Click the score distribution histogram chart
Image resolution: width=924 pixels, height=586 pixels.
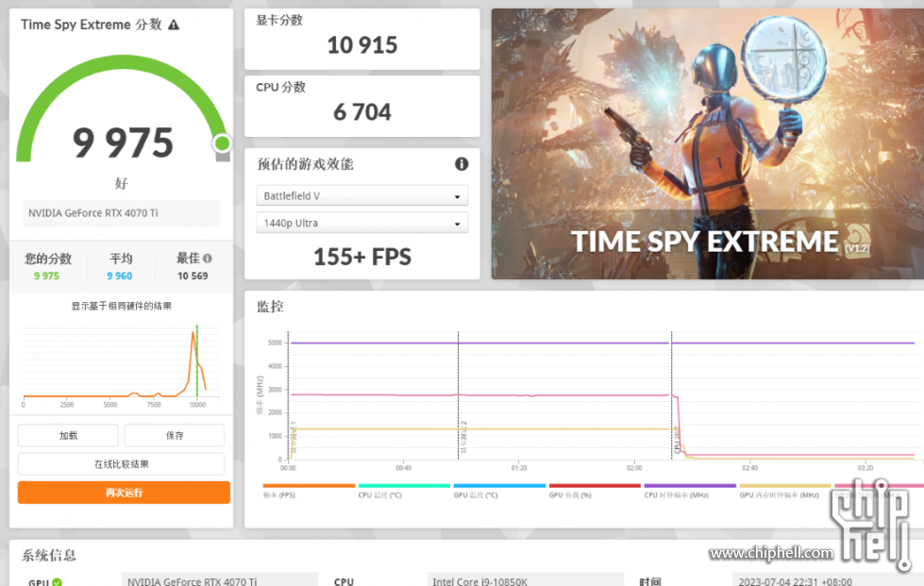122,366
